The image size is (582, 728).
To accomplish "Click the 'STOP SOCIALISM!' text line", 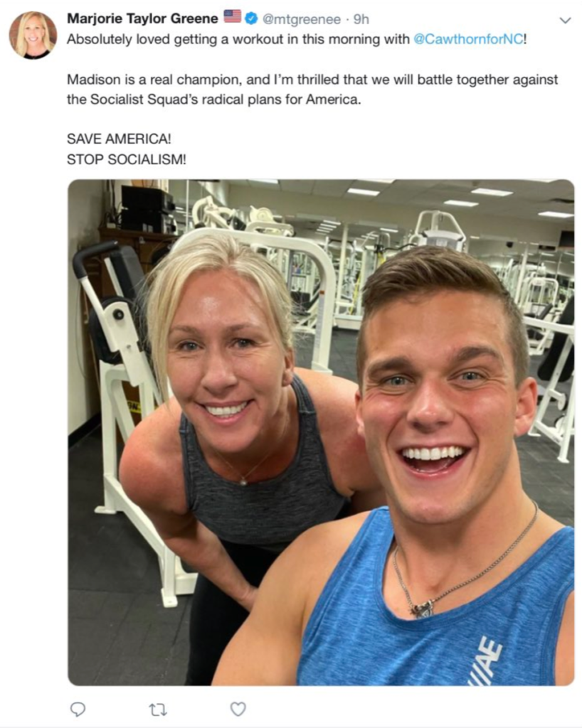I will 127,159.
